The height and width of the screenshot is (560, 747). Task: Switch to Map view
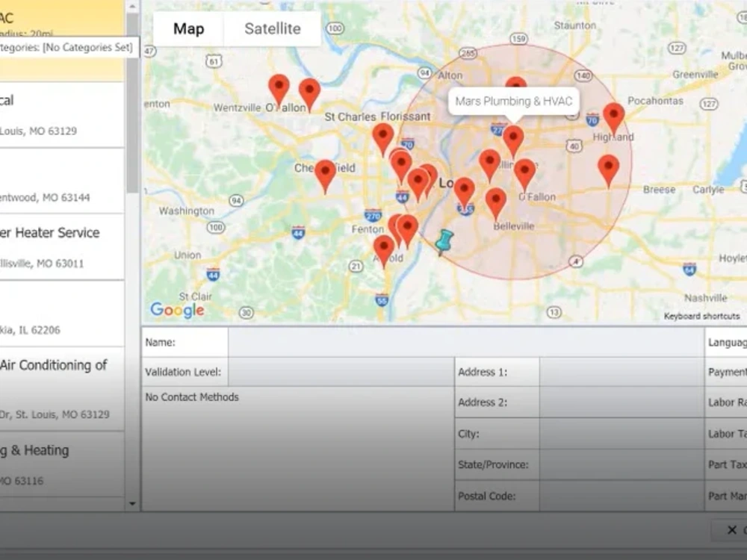188,28
